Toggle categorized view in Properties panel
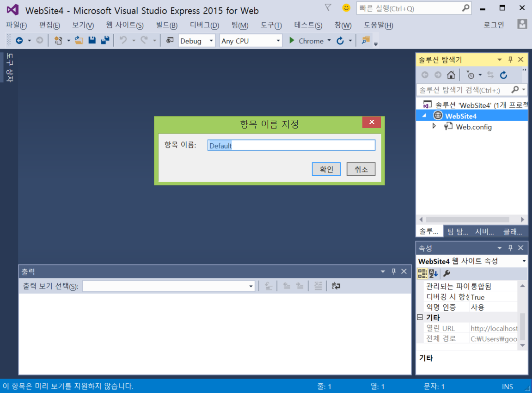The height and width of the screenshot is (393, 532). point(422,273)
